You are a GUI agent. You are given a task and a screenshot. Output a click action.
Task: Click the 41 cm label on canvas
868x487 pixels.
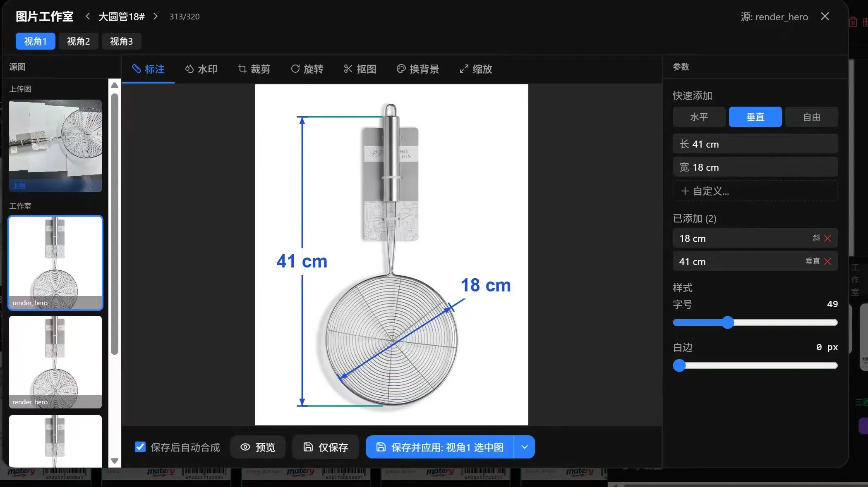click(x=302, y=261)
